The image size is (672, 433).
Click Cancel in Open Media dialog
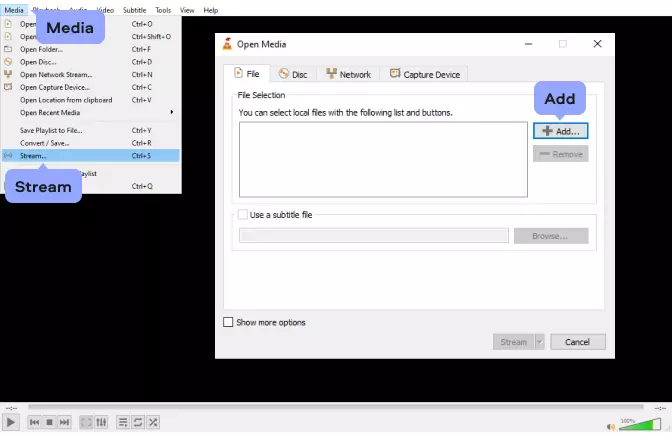(x=578, y=342)
